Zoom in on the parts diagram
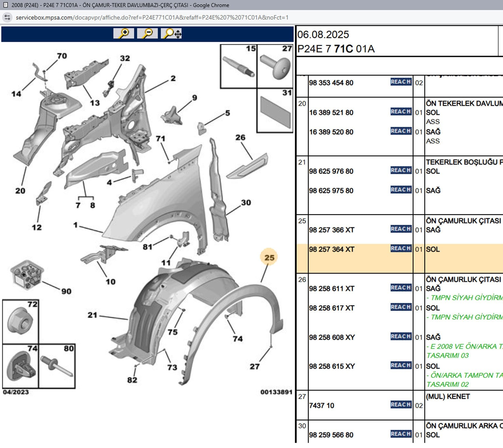The width and height of the screenshot is (503, 448). point(124,33)
